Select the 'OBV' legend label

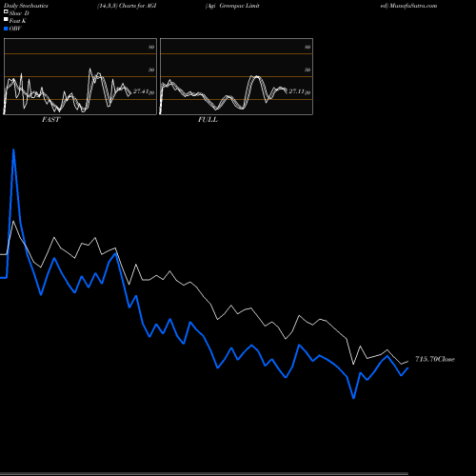click(x=15, y=29)
